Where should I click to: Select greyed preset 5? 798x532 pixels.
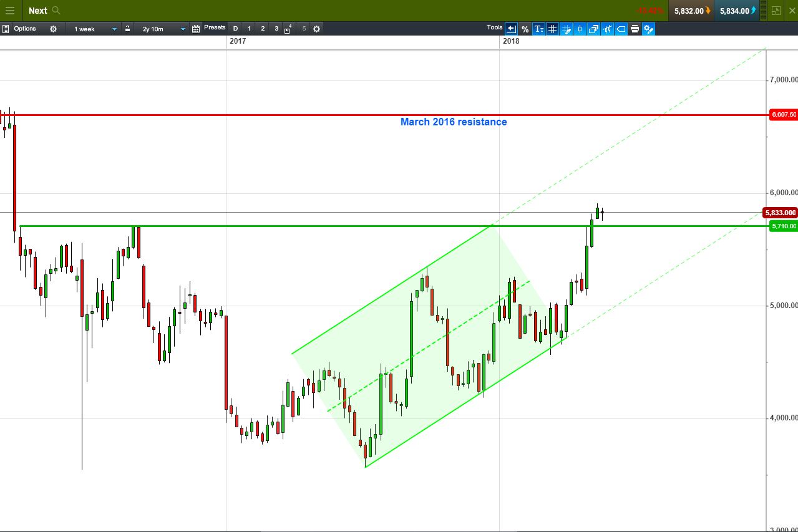304,29
